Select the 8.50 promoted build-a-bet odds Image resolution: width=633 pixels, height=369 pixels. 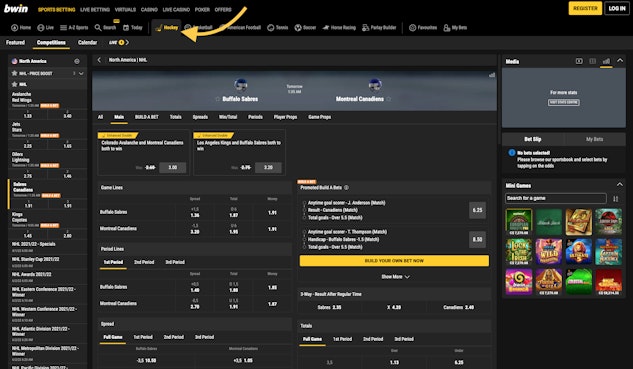click(477, 239)
